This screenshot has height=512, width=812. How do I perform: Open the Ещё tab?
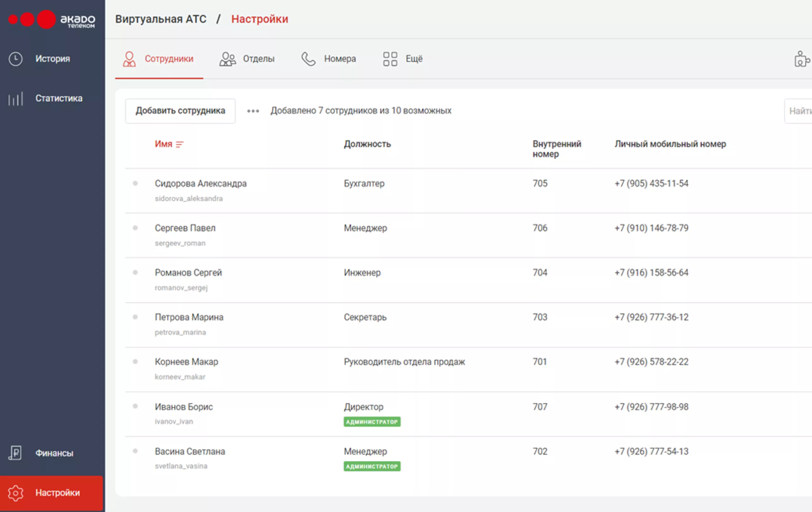pyautogui.click(x=403, y=59)
